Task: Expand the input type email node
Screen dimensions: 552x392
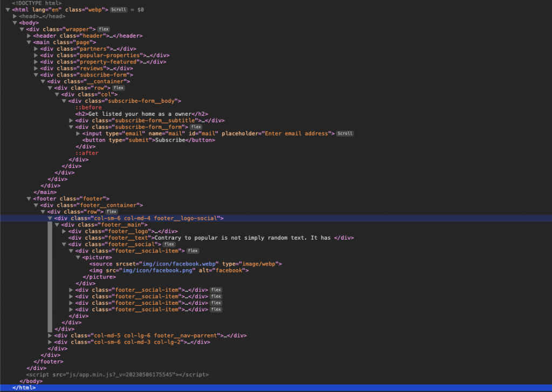Action: tap(78, 134)
